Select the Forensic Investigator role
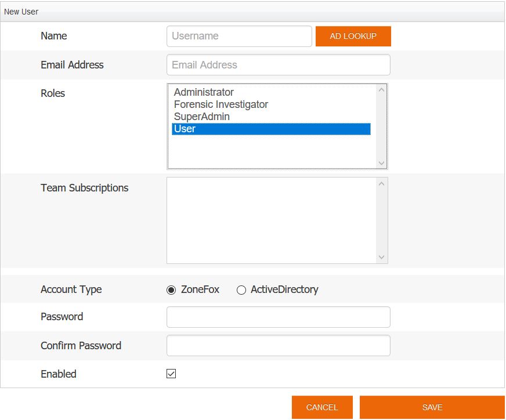The width and height of the screenshot is (506, 420). point(221,104)
